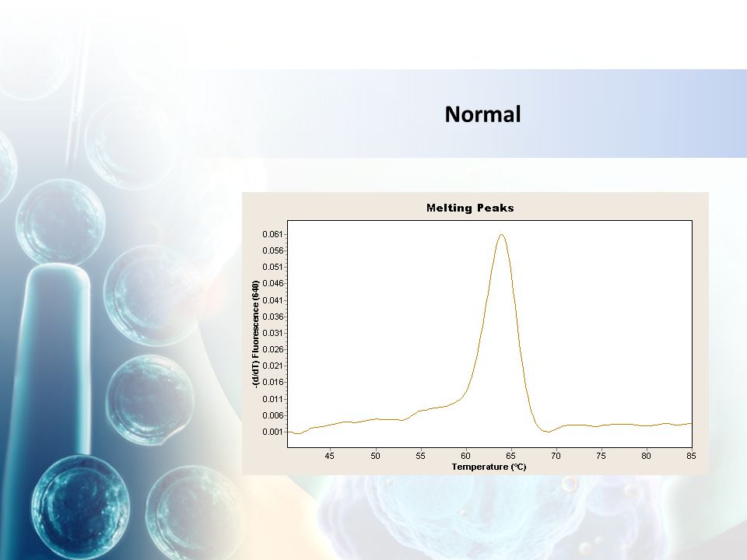The height and width of the screenshot is (560, 747).
Task: Click the 75 temperature tick label
Action: click(601, 456)
